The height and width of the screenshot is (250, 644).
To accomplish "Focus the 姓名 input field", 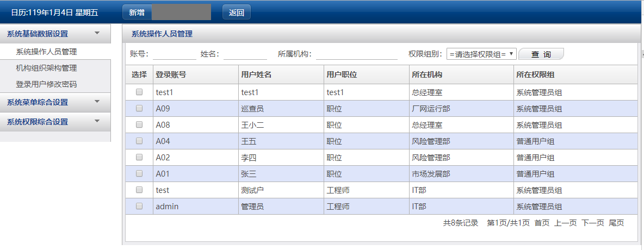I will (x=245, y=54).
